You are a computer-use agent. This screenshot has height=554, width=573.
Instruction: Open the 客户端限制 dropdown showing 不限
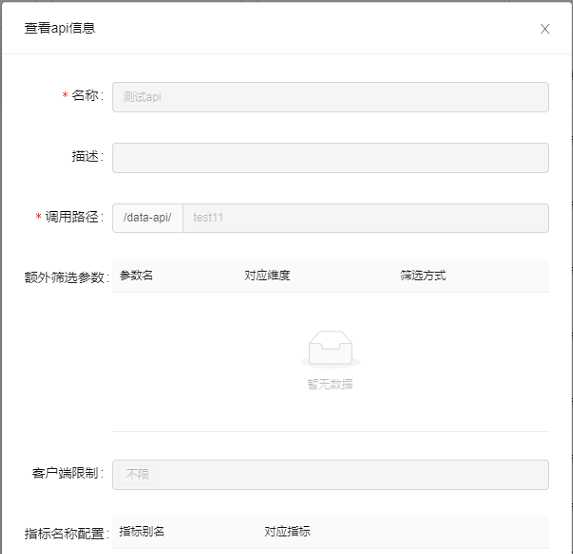click(x=330, y=475)
